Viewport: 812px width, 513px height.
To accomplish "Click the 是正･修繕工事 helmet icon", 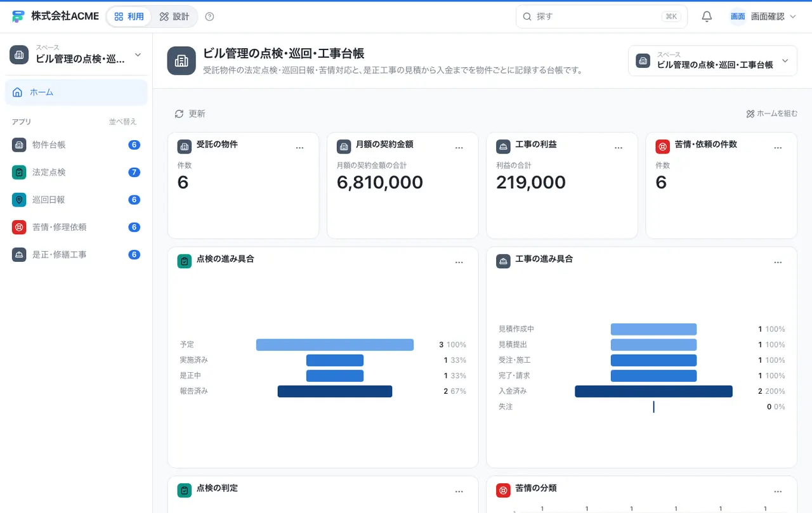I will [x=19, y=254].
